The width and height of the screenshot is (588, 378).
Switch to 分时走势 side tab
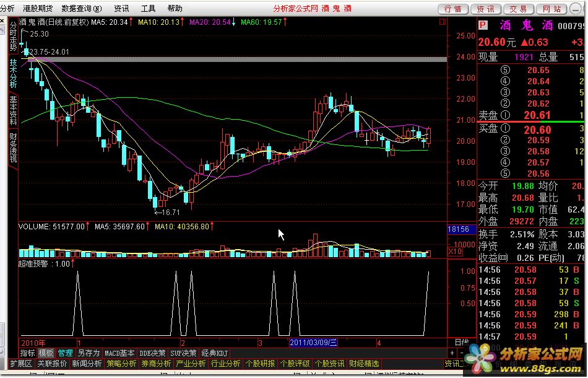13,36
